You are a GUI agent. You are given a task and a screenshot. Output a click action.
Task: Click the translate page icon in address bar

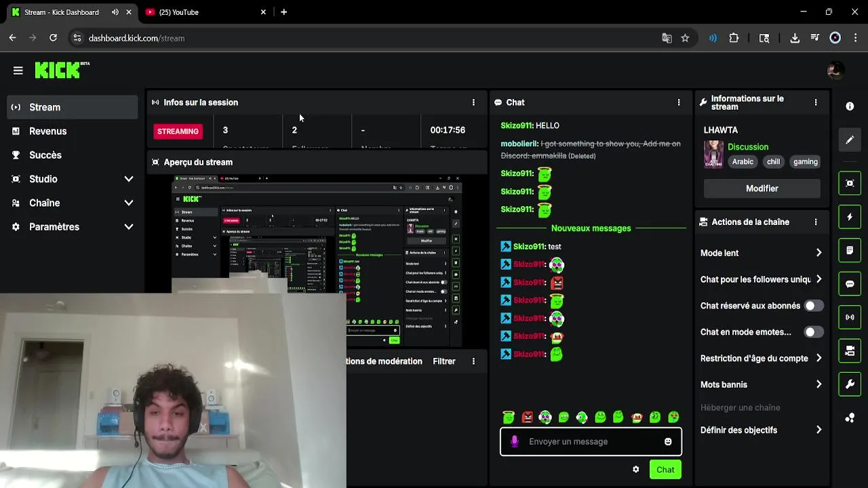tap(667, 38)
